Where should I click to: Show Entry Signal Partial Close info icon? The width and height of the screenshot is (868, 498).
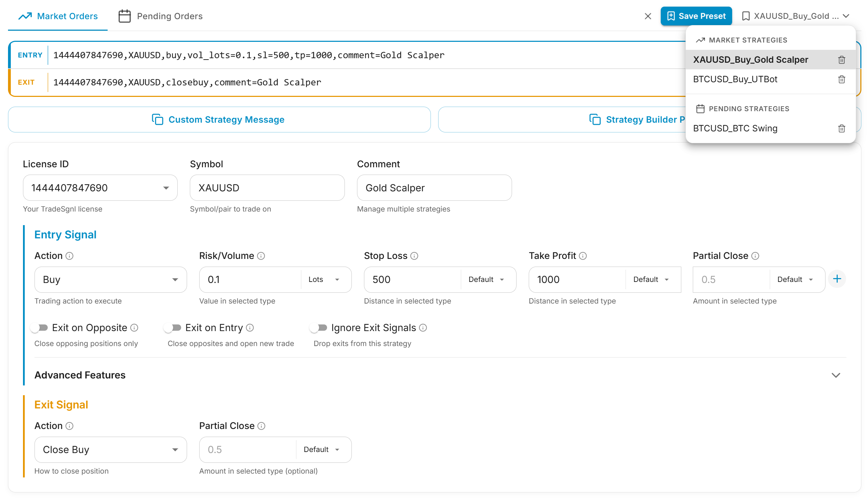[x=755, y=256]
